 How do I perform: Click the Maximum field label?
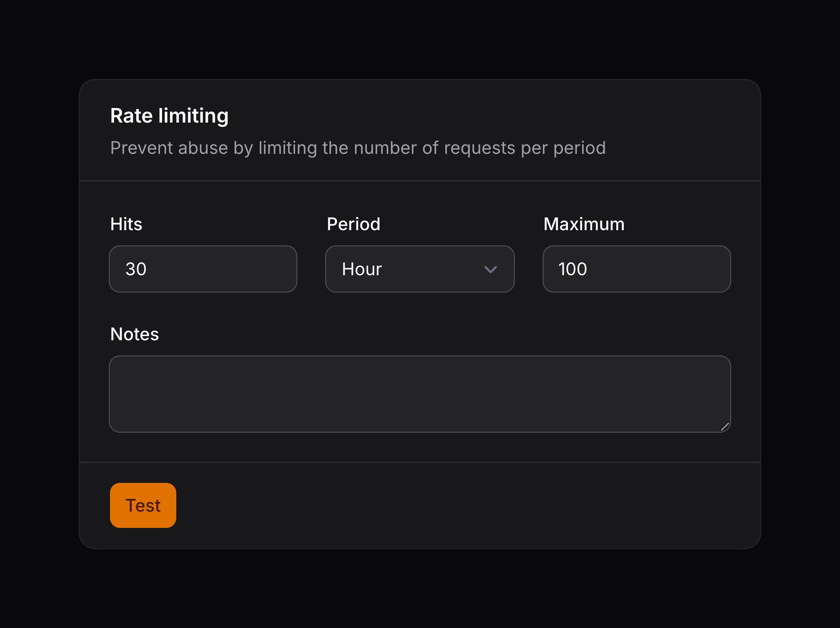pyautogui.click(x=583, y=224)
